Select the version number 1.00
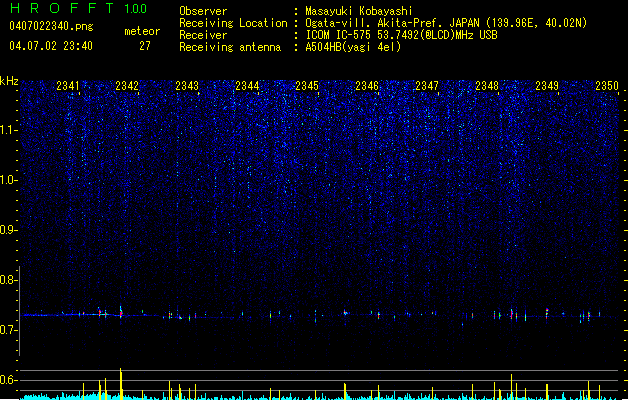 coord(136,9)
